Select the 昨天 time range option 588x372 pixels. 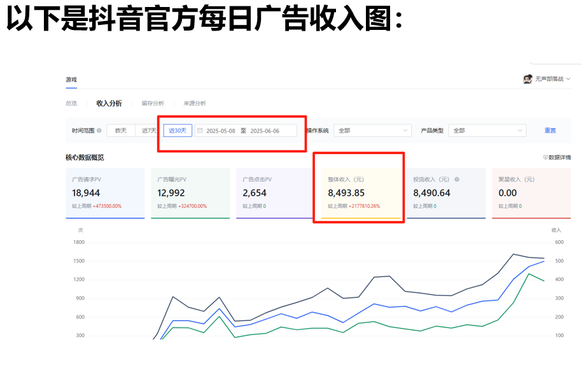(120, 131)
